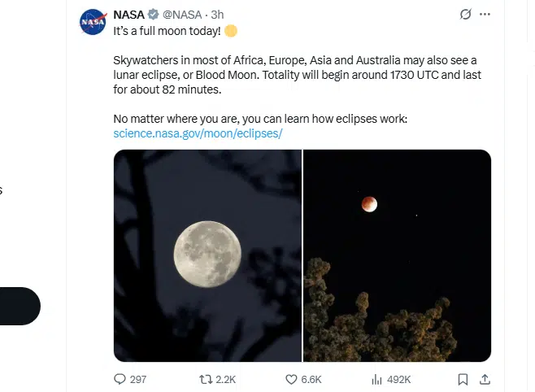Click the "It's a full moon today!" text
535x392 pixels.
click(x=167, y=31)
